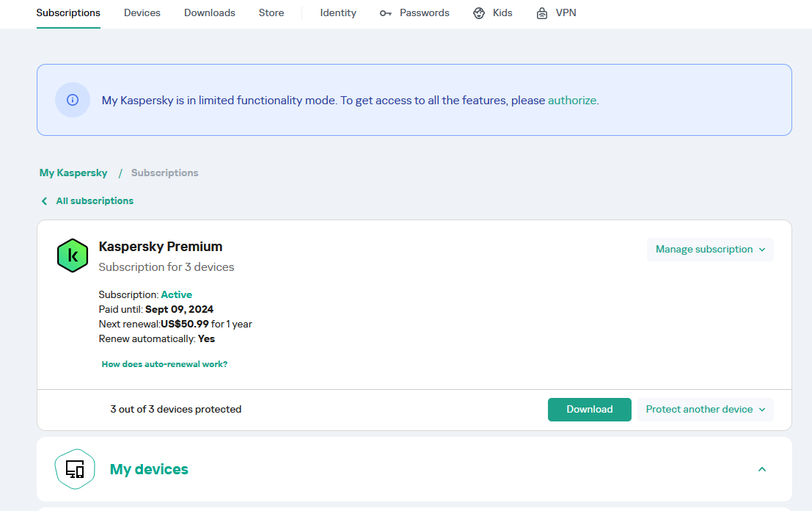Go back to All subscriptions

coord(95,201)
